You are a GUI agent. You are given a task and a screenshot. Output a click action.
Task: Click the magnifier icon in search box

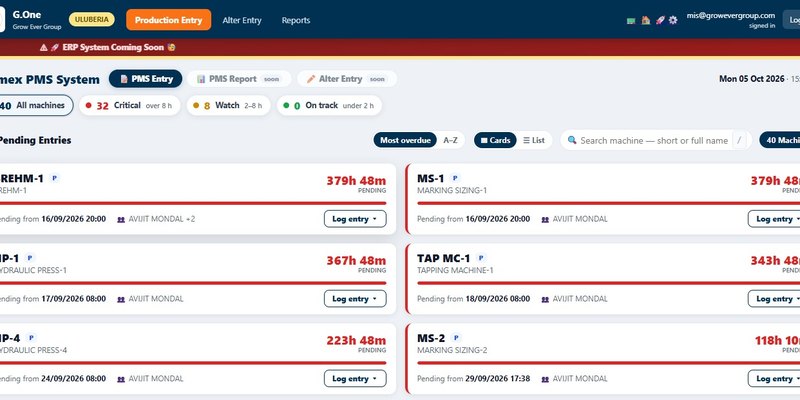(x=572, y=140)
